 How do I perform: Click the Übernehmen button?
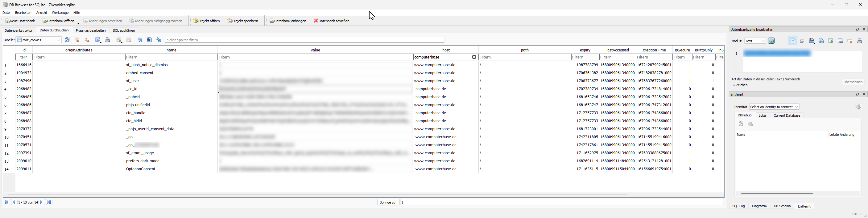click(x=853, y=82)
